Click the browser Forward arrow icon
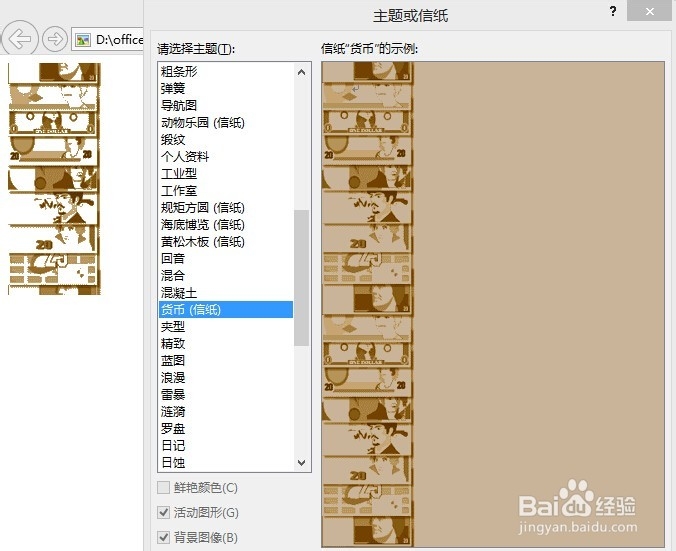 click(x=55, y=39)
